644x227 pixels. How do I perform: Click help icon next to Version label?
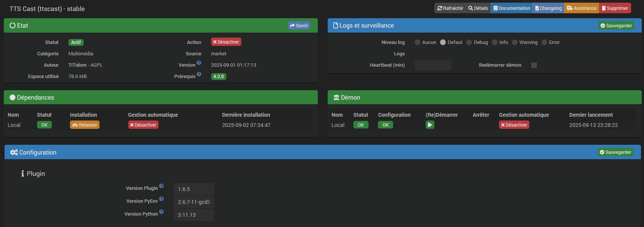(x=199, y=63)
